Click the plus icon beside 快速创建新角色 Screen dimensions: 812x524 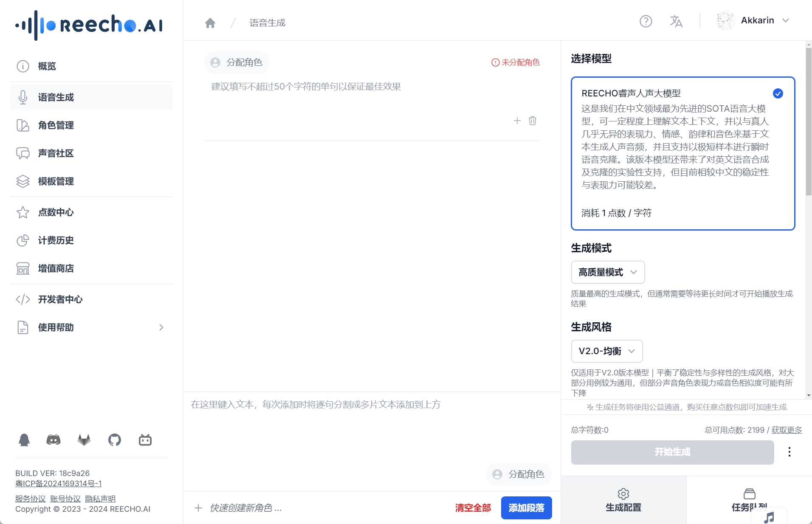[198, 508]
